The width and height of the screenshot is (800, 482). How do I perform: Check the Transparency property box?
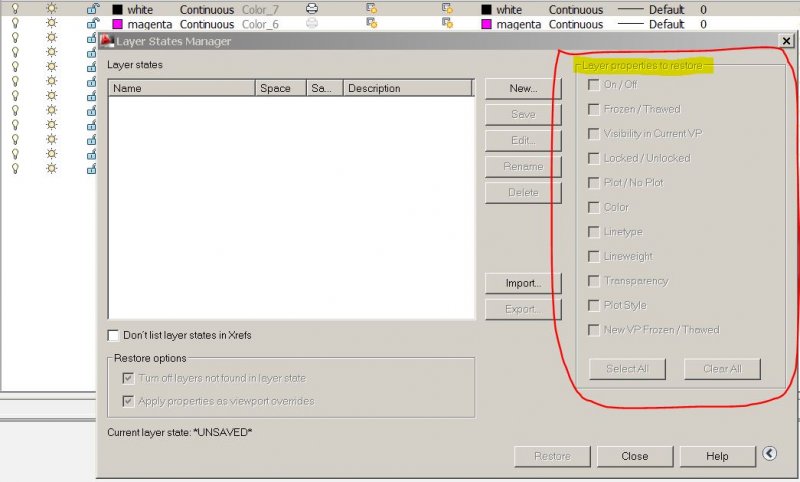click(593, 281)
